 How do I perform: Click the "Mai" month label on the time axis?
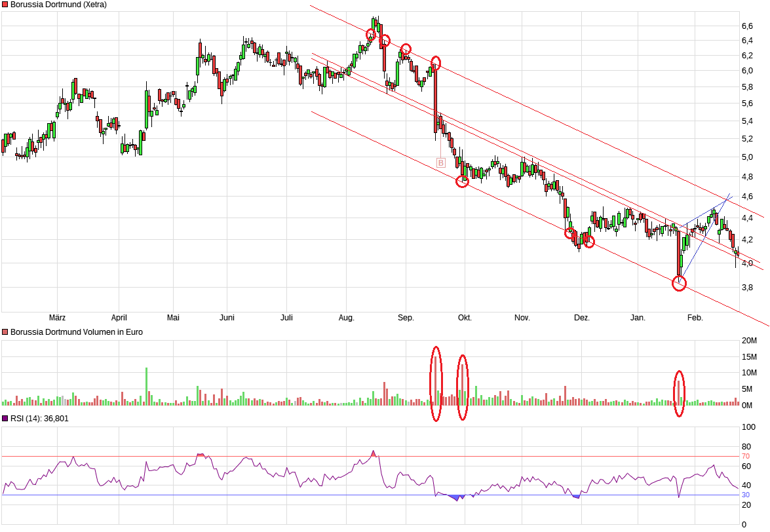[174, 318]
